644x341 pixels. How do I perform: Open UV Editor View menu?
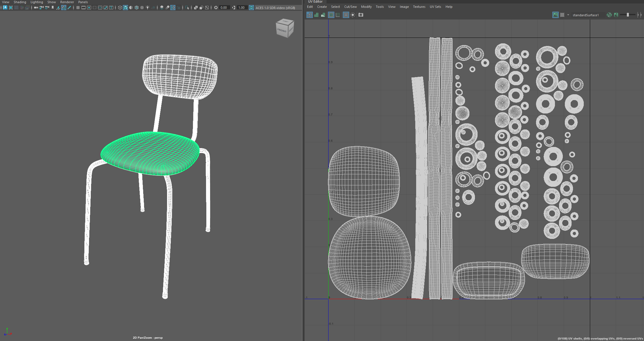(x=392, y=7)
